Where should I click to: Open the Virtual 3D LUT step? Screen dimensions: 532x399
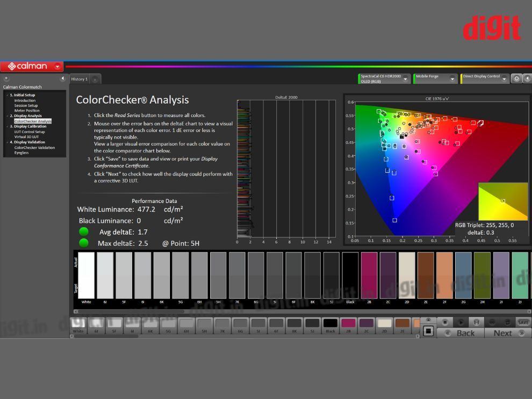click(26, 137)
